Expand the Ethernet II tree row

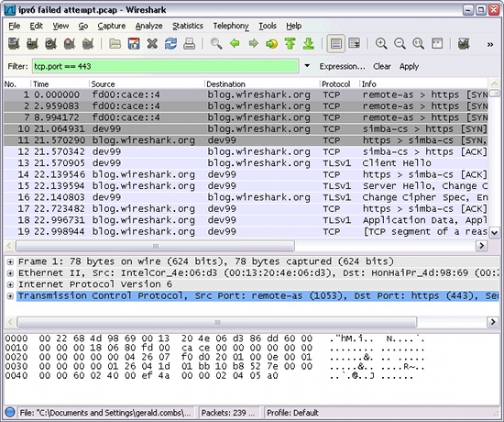[10, 273]
